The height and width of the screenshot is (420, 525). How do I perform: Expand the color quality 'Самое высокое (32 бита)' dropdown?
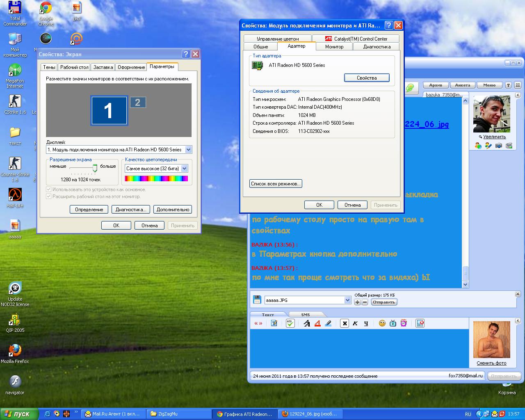click(x=184, y=169)
